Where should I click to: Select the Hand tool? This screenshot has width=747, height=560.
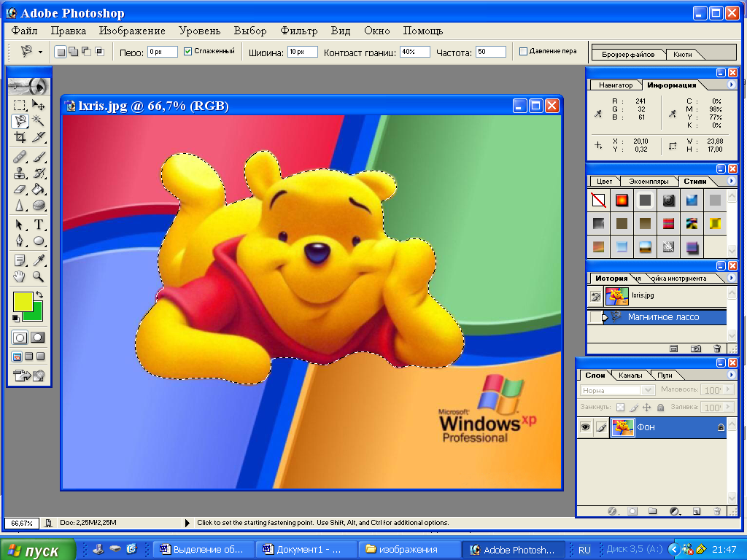(x=20, y=276)
